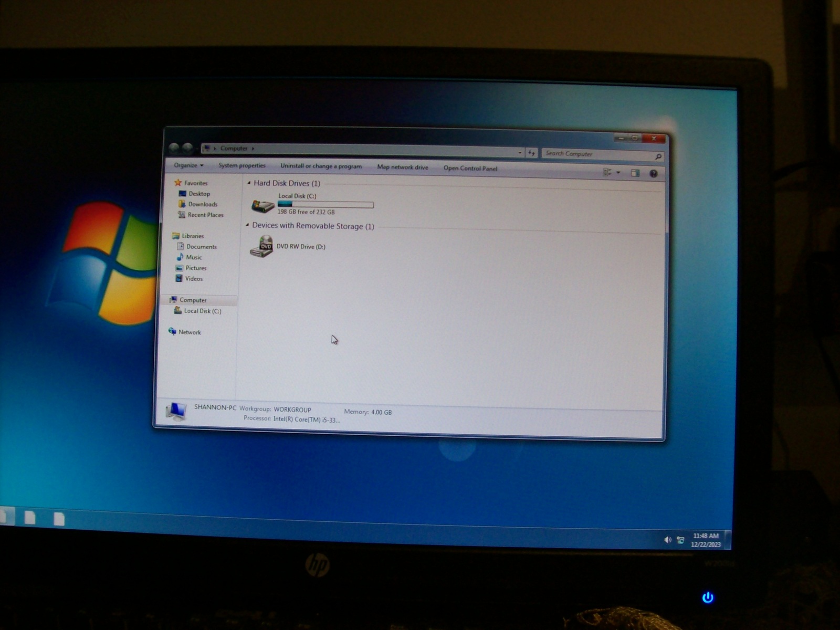Click the computer icon in the address bar
The width and height of the screenshot is (840, 630).
(x=206, y=148)
